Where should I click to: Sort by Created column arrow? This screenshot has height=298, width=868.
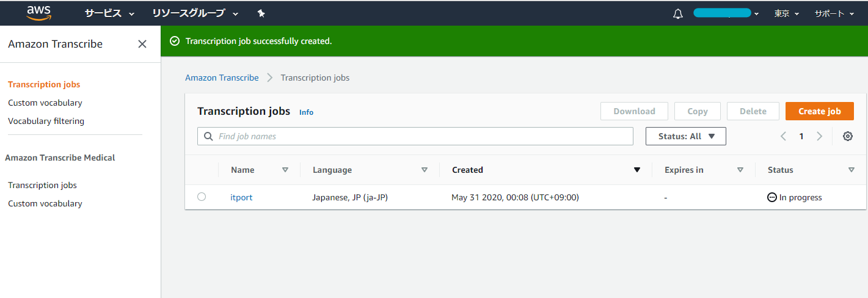tap(637, 170)
